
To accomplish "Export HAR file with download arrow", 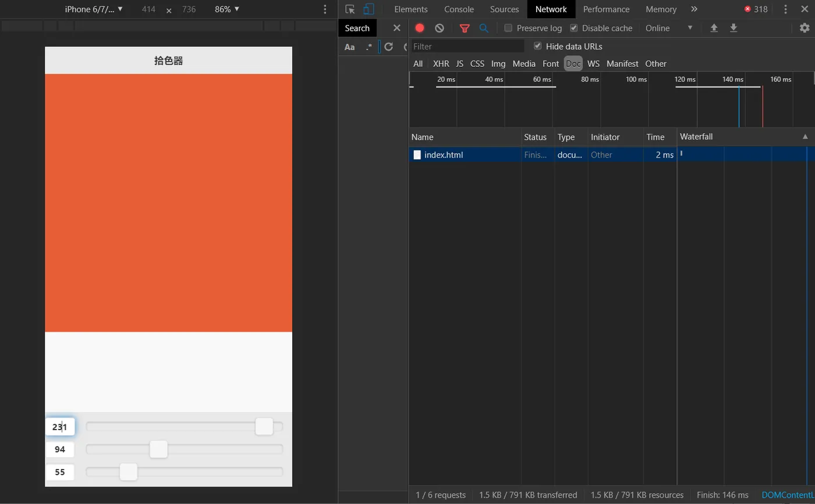I will pyautogui.click(x=733, y=28).
